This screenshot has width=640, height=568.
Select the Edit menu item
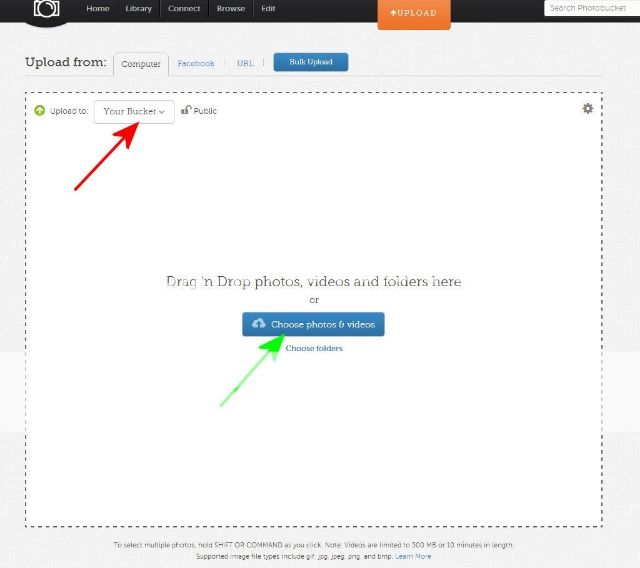coord(268,8)
